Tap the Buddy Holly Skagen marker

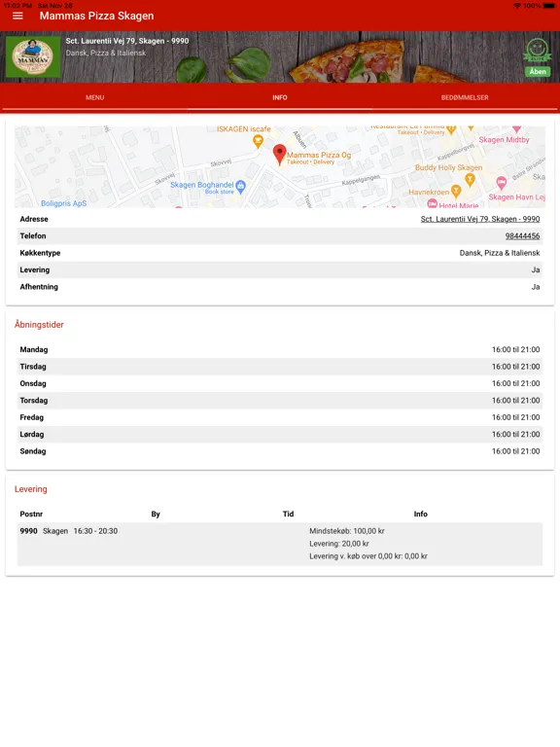tap(470, 179)
